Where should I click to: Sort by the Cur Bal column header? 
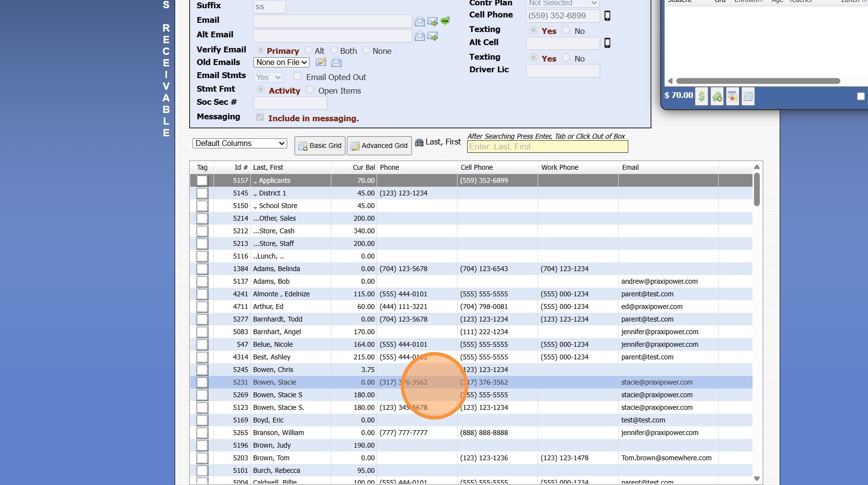coord(363,167)
